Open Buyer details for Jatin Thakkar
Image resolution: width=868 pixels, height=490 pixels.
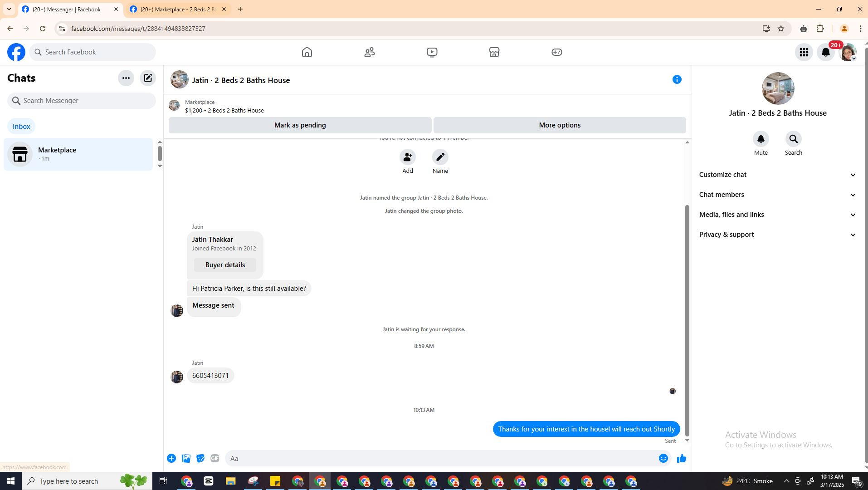coord(225,265)
